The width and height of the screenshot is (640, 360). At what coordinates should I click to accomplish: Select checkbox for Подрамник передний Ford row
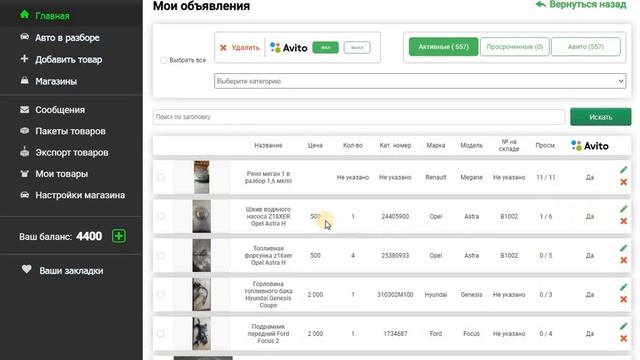coord(161,333)
